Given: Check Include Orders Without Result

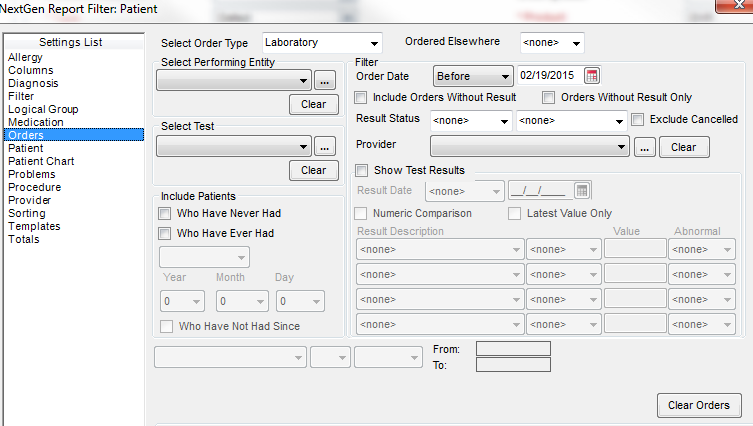Looking at the screenshot, I should click(360, 97).
